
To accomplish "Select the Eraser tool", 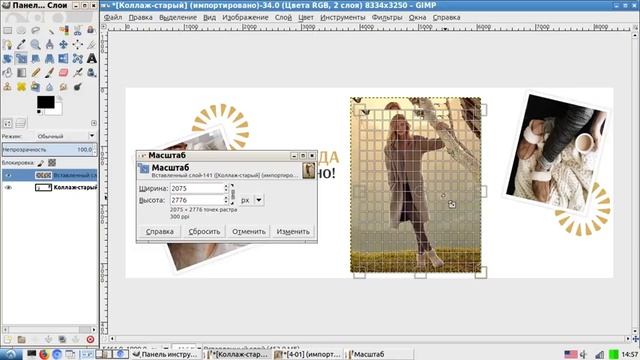I will point(64,73).
